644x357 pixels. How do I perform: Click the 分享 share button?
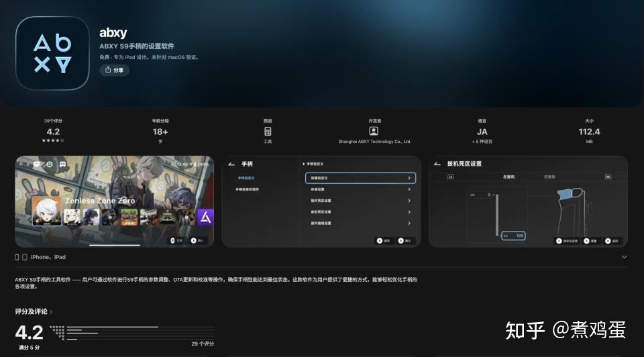114,70
